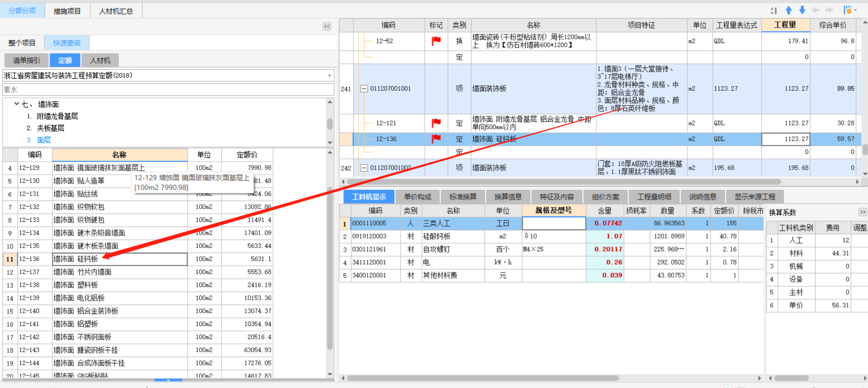
Task: Switch to the 分部分项 tab
Action: click(x=22, y=10)
